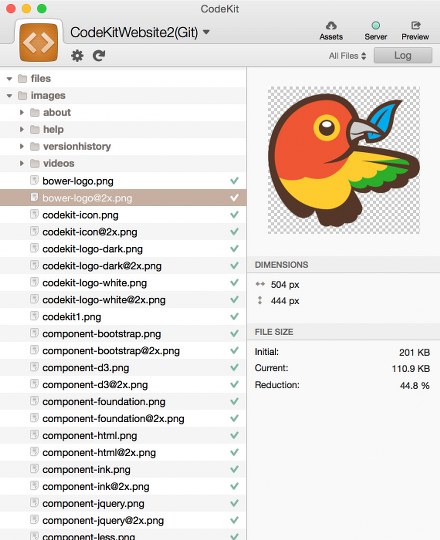440x540 pixels.
Task: Collapse the images folder triangle
Action: click(x=9, y=96)
